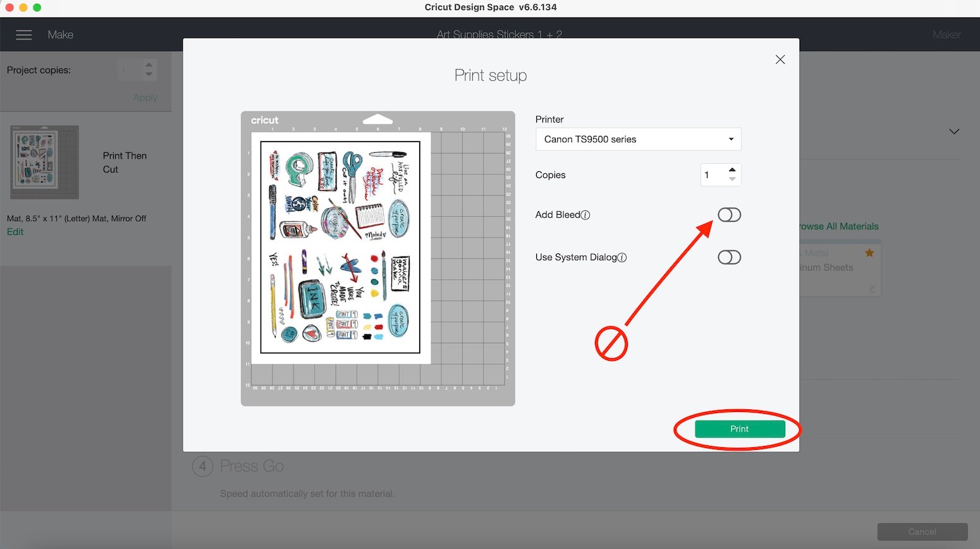Screen dimensions: 980x549
Task: Click the favorite star on material card
Action: tap(869, 253)
